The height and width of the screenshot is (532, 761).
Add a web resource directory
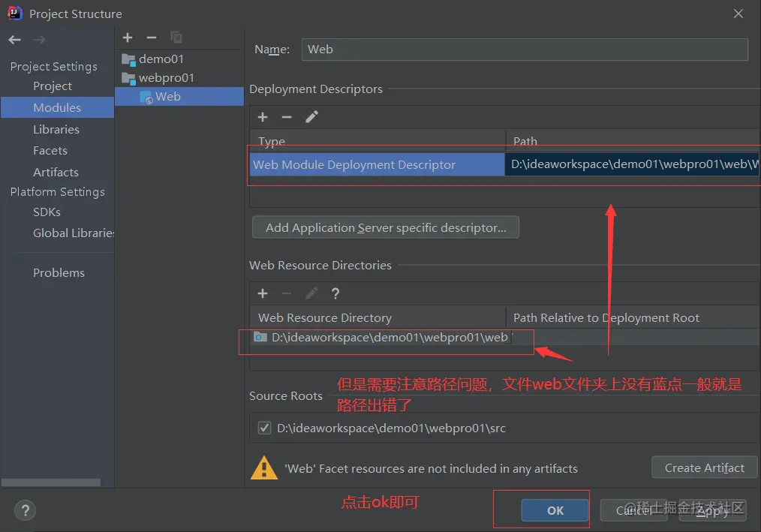pyautogui.click(x=263, y=293)
